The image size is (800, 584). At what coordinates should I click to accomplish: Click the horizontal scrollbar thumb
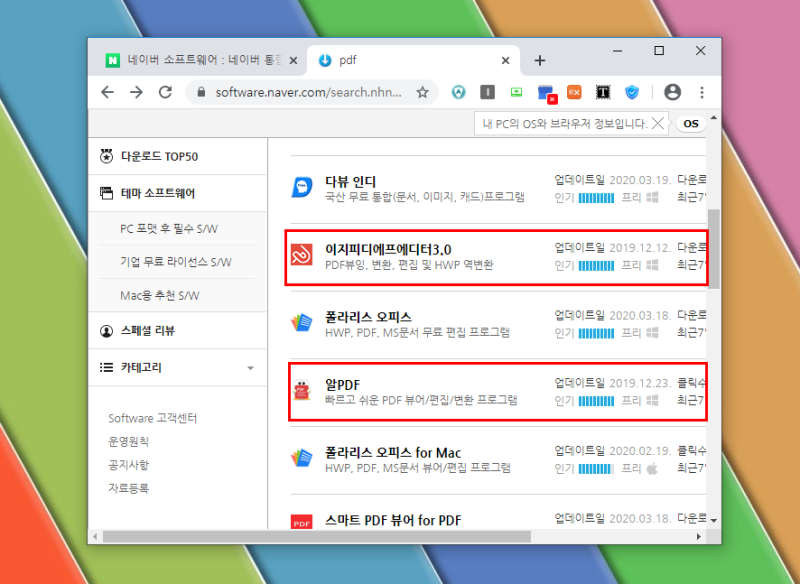pyautogui.click(x=317, y=537)
